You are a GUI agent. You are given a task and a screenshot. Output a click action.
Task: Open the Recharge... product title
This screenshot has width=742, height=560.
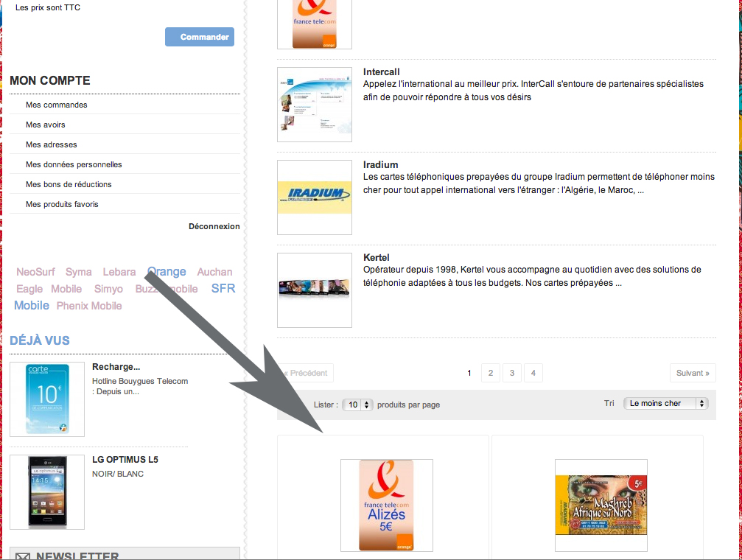coord(116,367)
